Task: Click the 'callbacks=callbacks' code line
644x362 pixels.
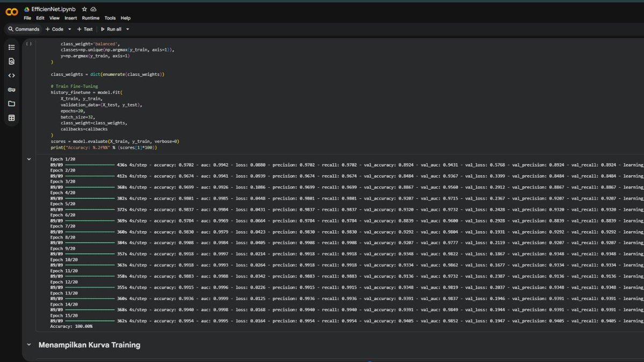Action: 84,129
